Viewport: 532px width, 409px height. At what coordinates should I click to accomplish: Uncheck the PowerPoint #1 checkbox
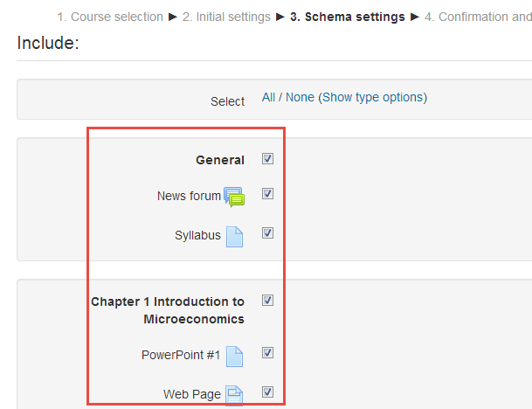[x=268, y=353]
